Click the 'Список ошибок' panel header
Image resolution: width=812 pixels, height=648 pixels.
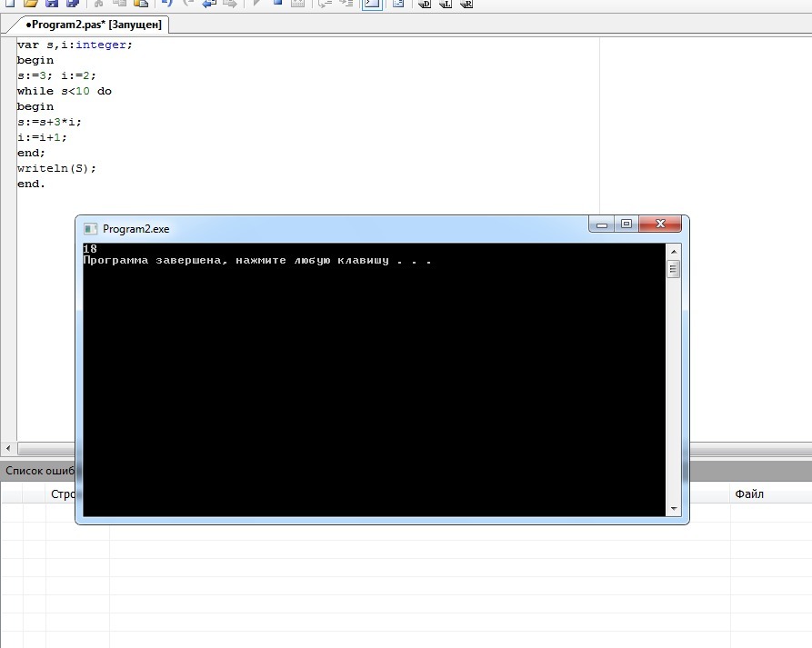40,471
